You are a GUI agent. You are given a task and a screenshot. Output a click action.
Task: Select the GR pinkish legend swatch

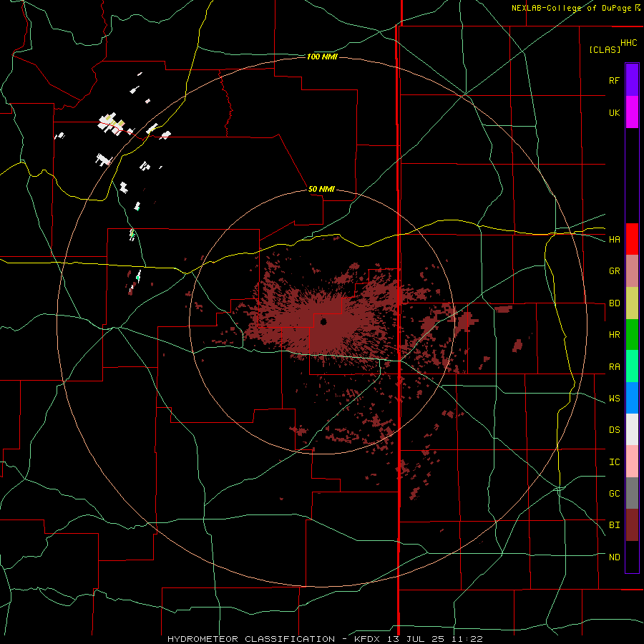pyautogui.click(x=632, y=271)
